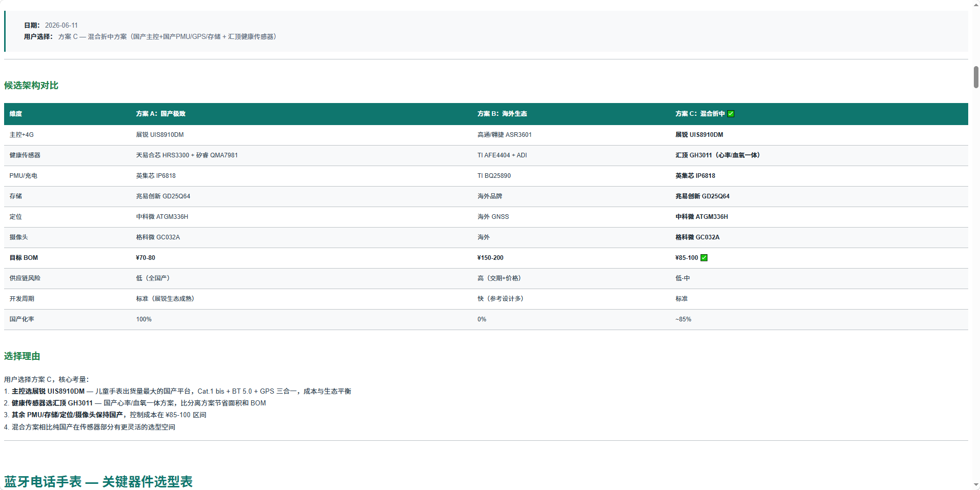Click reason 4 about 混合方案相比纯国产
The image size is (980, 490).
coord(90,427)
